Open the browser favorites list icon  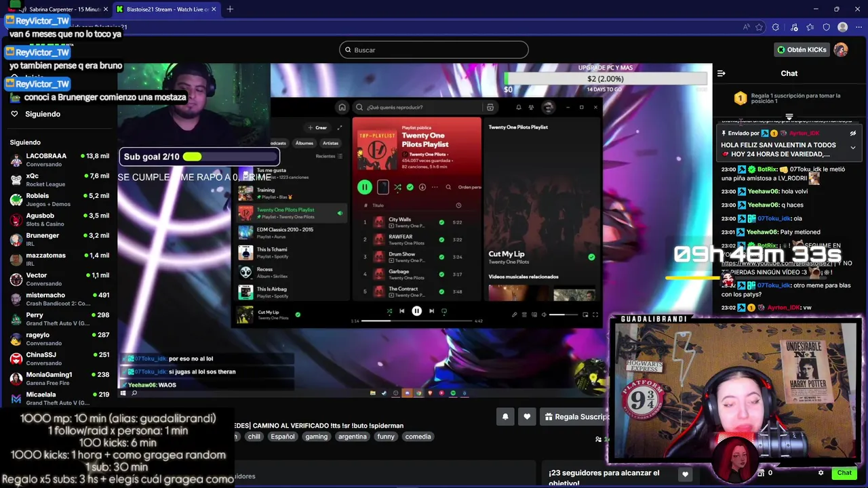point(810,27)
